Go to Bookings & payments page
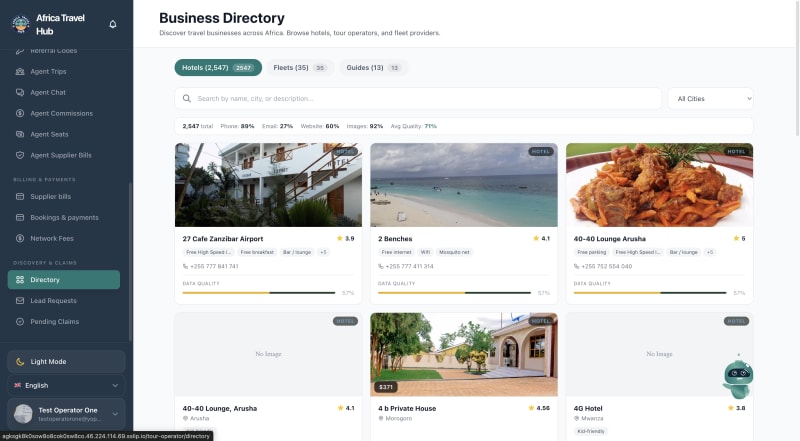The height and width of the screenshot is (441, 800). [64, 217]
